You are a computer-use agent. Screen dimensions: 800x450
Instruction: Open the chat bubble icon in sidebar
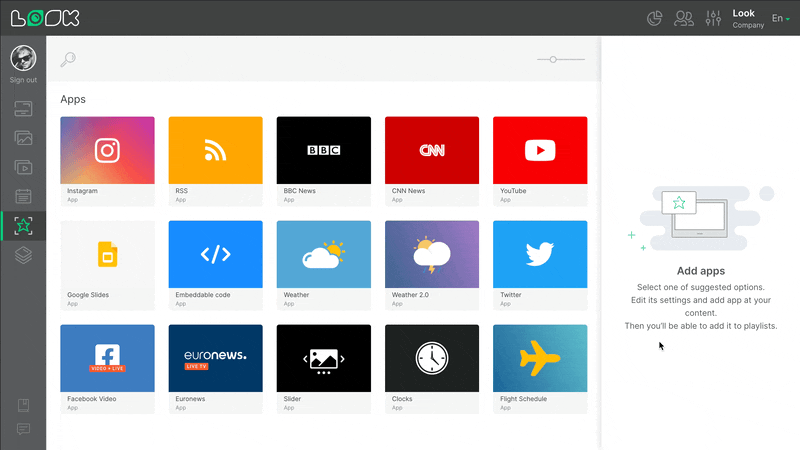click(23, 429)
